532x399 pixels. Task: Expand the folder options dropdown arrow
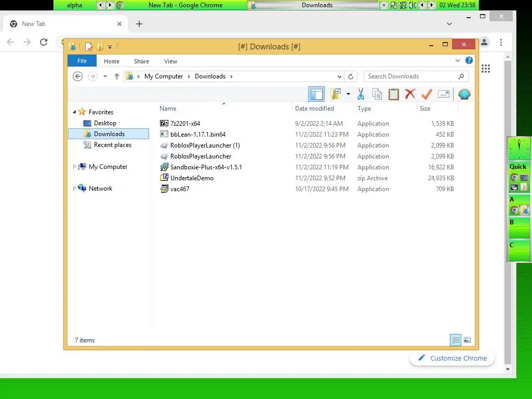point(348,94)
